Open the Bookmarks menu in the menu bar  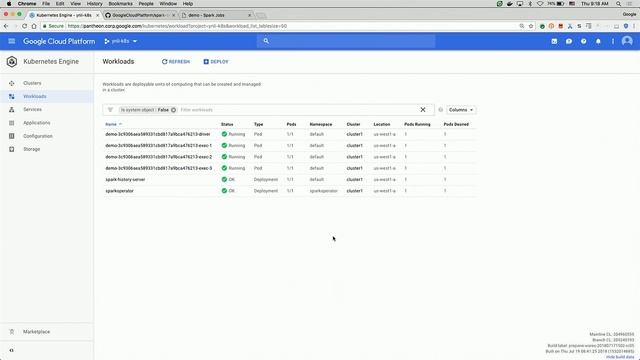[x=120, y=4]
